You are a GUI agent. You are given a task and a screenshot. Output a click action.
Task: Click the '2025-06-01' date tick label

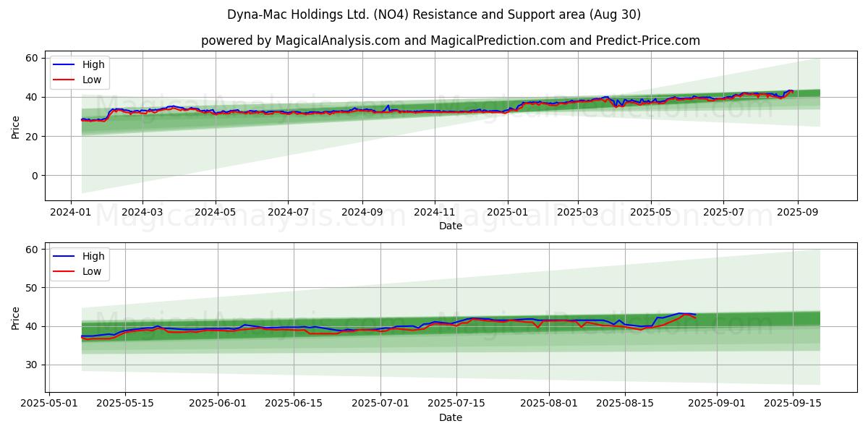(x=218, y=404)
